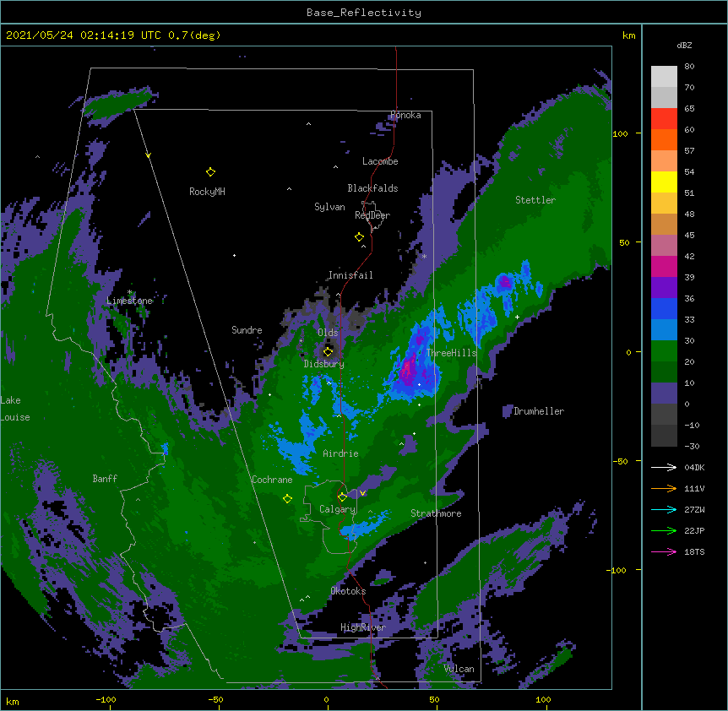Click the white 04DK arrow legend icon

pos(664,467)
